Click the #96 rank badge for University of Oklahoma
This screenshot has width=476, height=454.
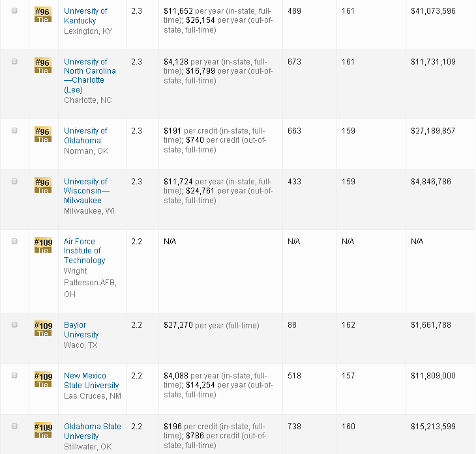point(42,135)
